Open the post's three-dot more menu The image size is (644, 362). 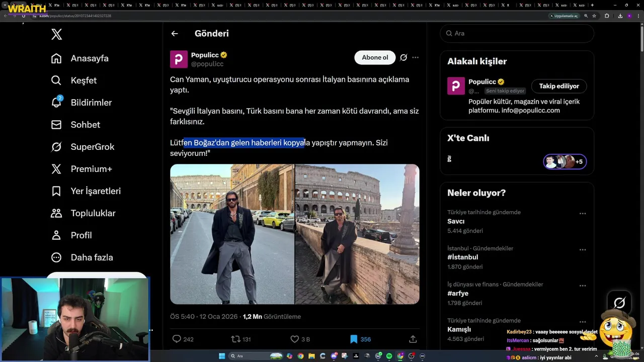415,57
